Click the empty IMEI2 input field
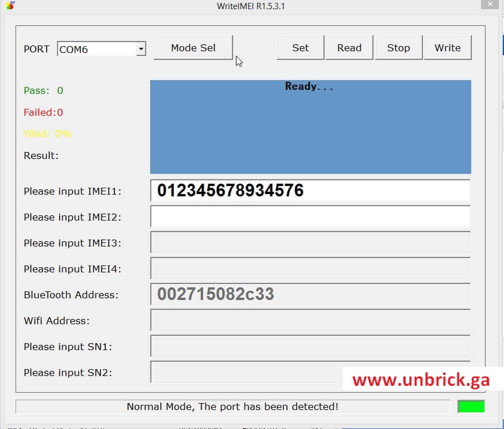The height and width of the screenshot is (429, 504). pos(310,217)
